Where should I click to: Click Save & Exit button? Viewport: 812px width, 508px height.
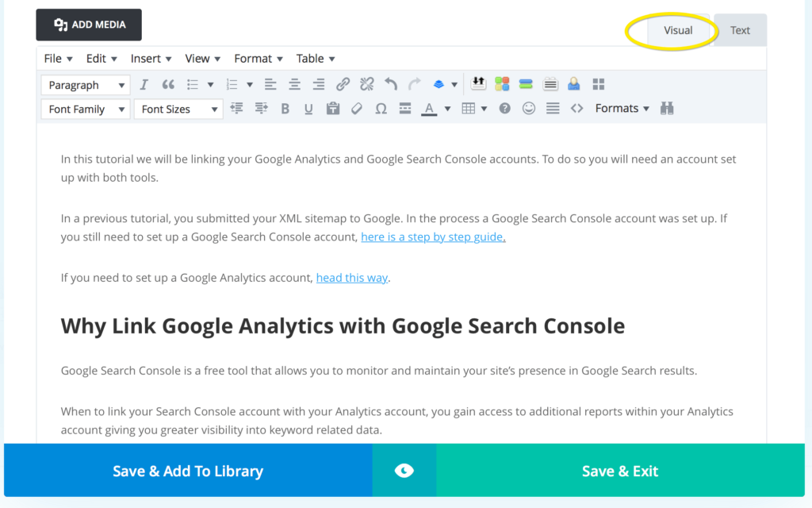point(620,471)
